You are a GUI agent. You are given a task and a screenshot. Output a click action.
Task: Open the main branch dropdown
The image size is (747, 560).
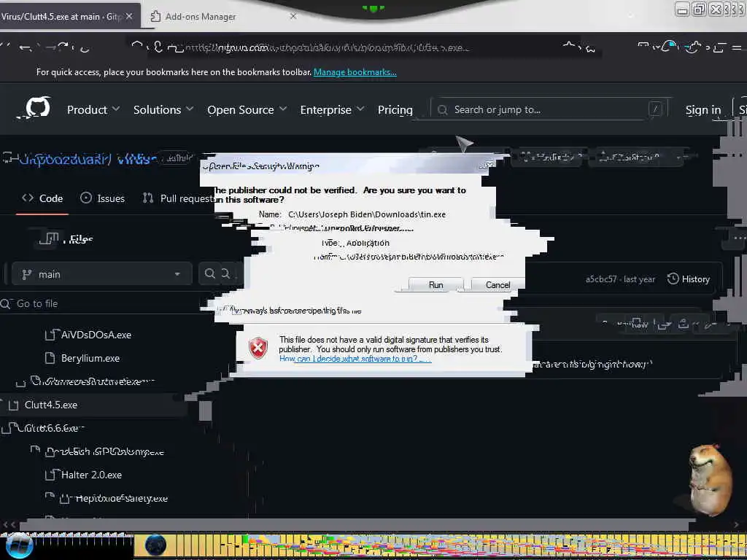102,274
